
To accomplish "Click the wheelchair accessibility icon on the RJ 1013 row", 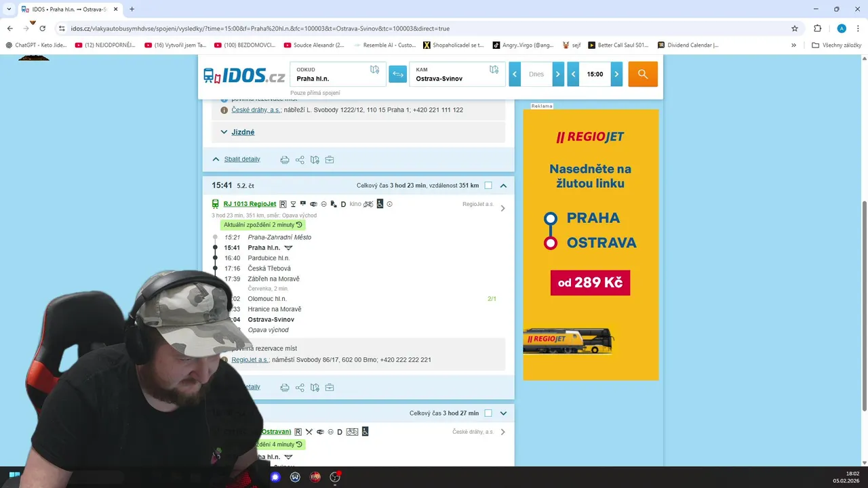I will click(x=380, y=204).
